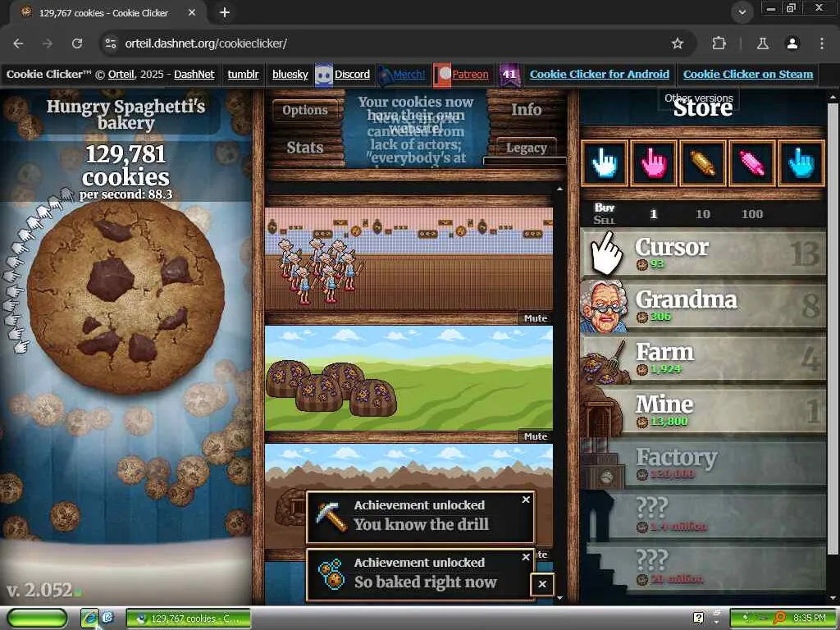
Task: Open the pickaxe achievement icon
Action: 331,517
